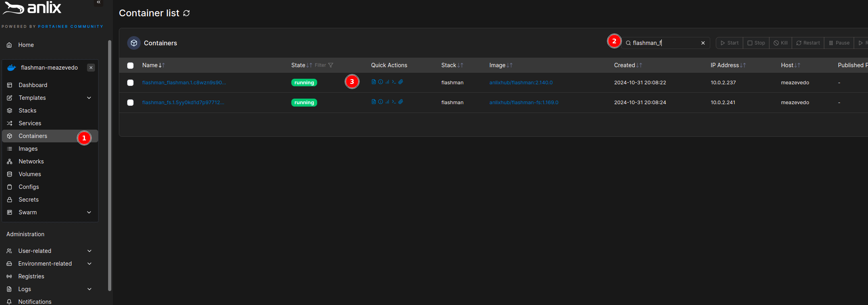This screenshot has width=868, height=305.
Task: Sort by Host column
Action: click(790, 65)
